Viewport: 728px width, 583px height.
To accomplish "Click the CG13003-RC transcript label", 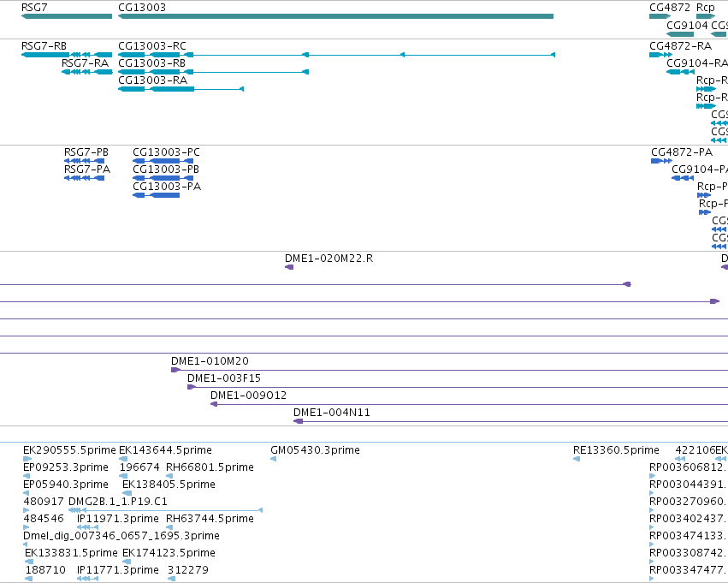I will coord(152,46).
